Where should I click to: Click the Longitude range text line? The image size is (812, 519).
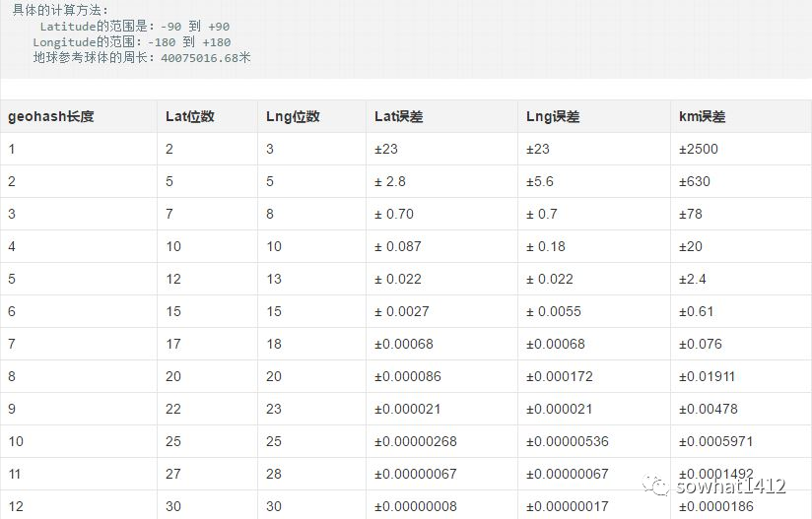[x=132, y=42]
